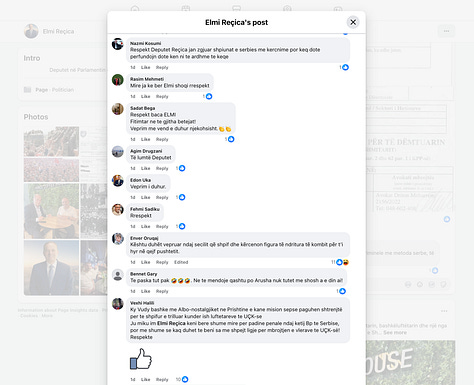
Task: Open Fehmi Sadiku's profile avatar
Action: tap(118, 209)
